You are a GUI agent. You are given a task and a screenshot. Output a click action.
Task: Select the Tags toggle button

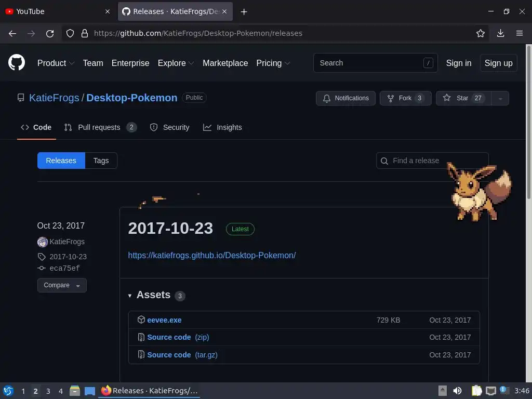(x=101, y=161)
